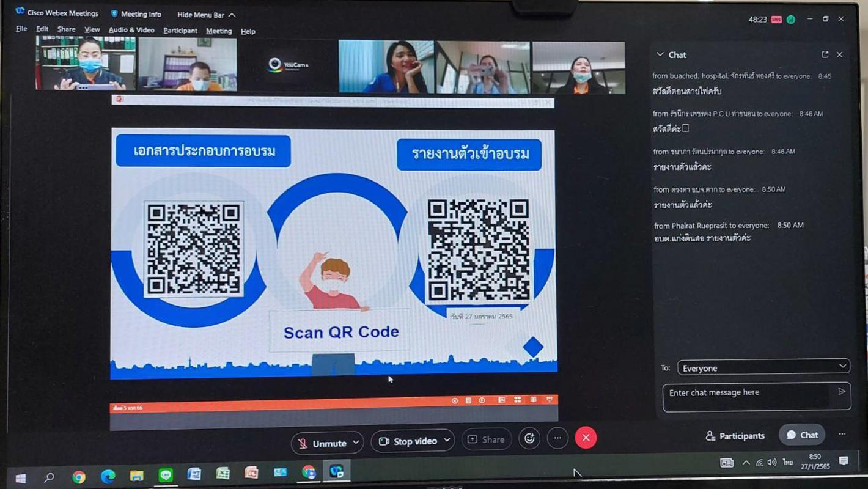Viewport: 868px width, 489px height.
Task: Open the Audio & Video menu
Action: (x=131, y=30)
